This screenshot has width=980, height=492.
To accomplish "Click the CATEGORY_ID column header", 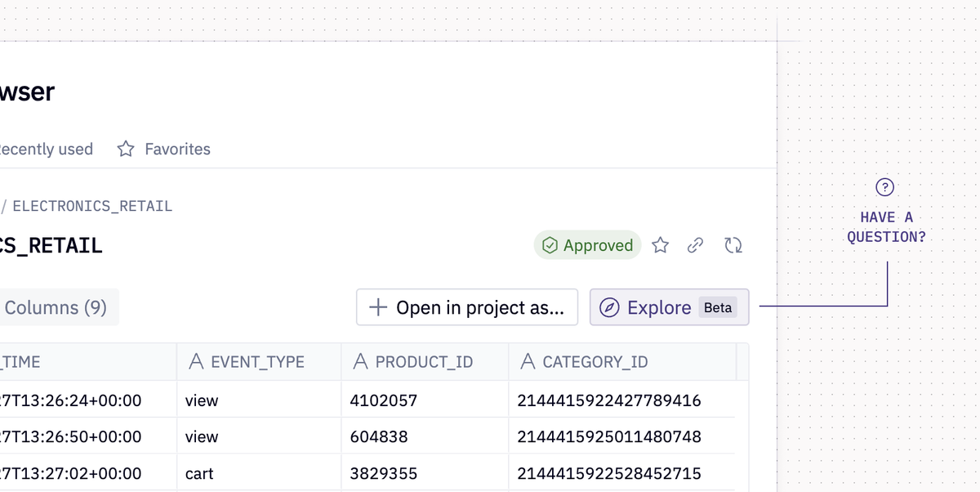I will pyautogui.click(x=622, y=361).
